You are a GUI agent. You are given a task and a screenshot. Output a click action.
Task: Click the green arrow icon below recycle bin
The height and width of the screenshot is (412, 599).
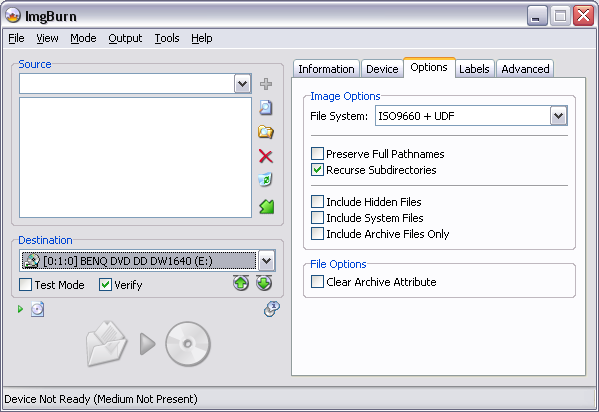(x=267, y=207)
